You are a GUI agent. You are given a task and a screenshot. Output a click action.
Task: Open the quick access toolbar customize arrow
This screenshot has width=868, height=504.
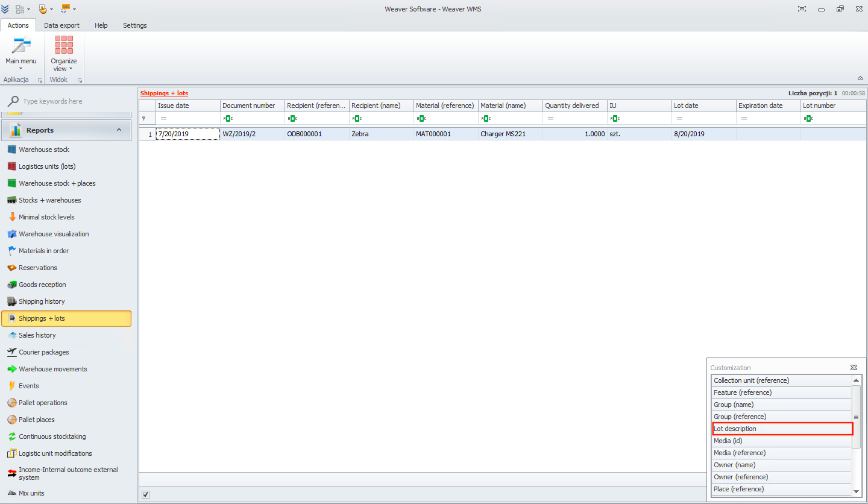(x=74, y=9)
